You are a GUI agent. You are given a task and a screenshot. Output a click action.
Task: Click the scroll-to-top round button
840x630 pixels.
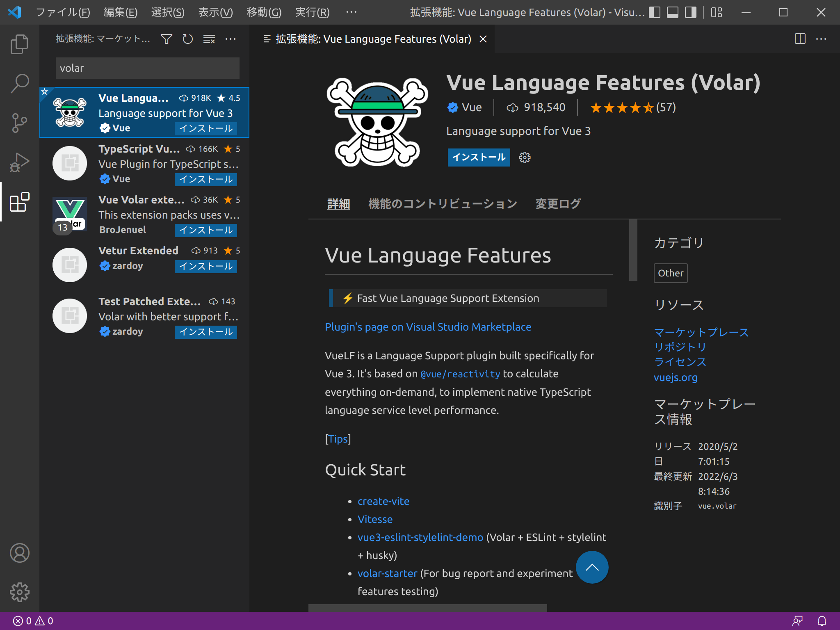(x=592, y=567)
